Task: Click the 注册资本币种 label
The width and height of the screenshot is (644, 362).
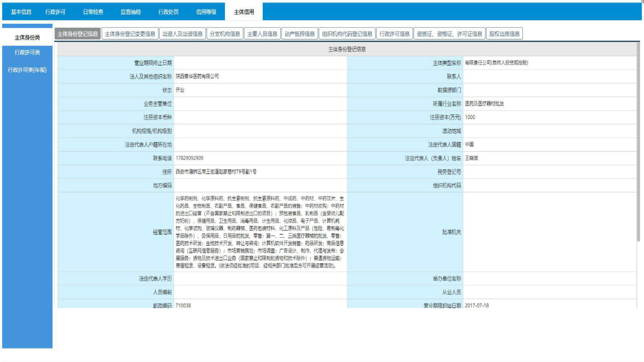Action: (x=158, y=117)
